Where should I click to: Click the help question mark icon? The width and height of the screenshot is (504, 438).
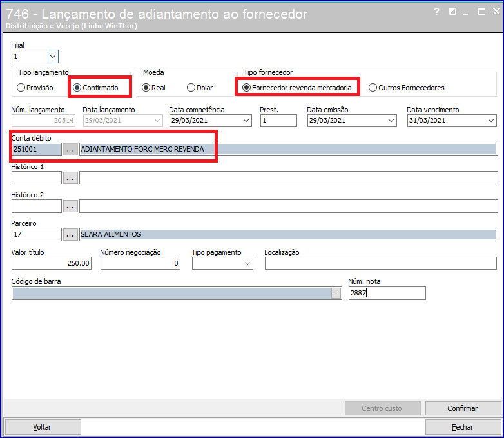tap(436, 12)
